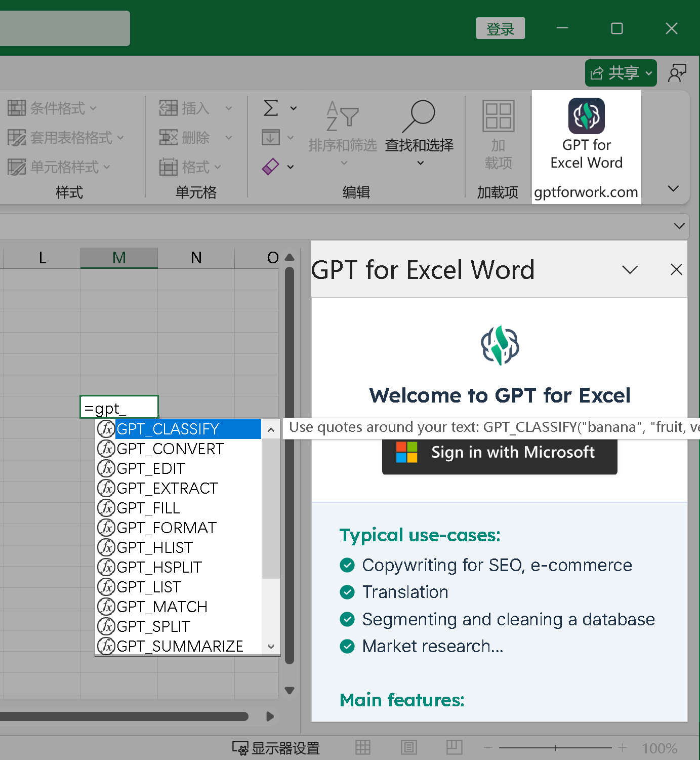Viewport: 700px width, 760px height.
Task: Click zoom in plus button
Action: click(x=622, y=747)
